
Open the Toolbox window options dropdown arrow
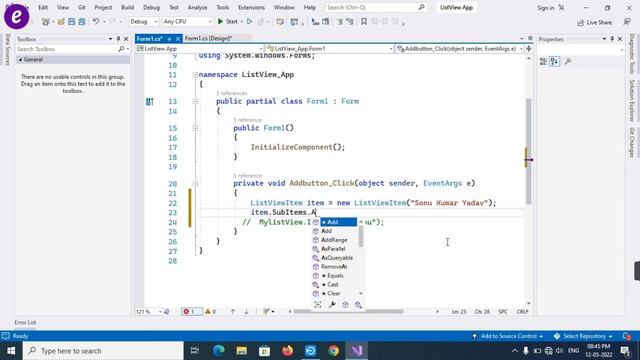[110, 39]
